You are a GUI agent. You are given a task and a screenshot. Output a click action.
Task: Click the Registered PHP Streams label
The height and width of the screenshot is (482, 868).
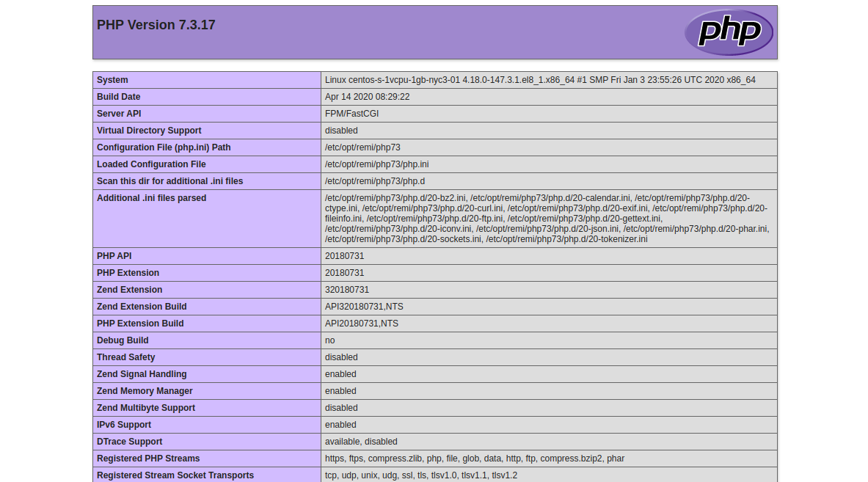coord(148,459)
